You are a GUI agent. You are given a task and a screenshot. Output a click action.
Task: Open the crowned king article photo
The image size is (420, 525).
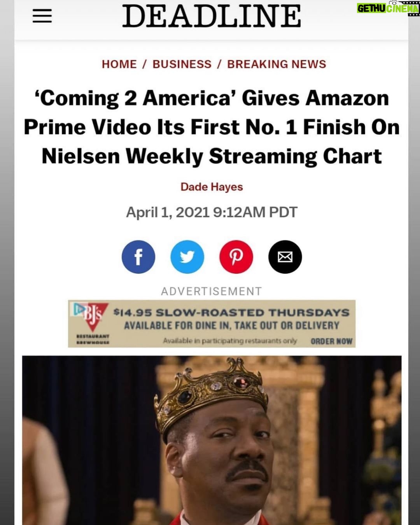(212, 440)
